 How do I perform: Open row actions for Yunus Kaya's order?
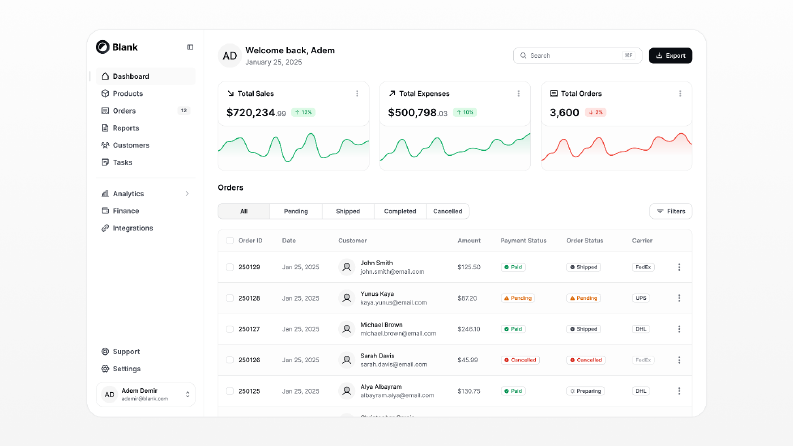(x=679, y=298)
